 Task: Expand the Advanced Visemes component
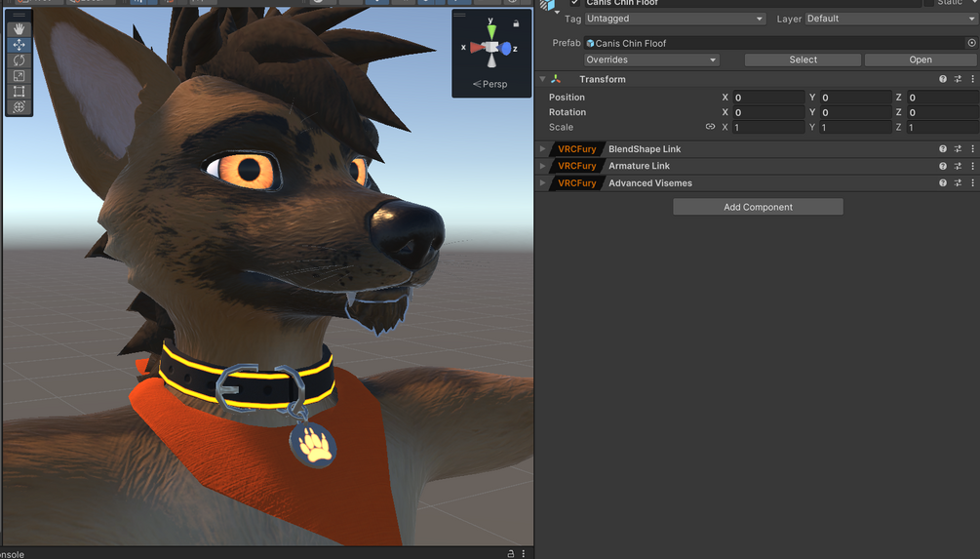tap(542, 182)
